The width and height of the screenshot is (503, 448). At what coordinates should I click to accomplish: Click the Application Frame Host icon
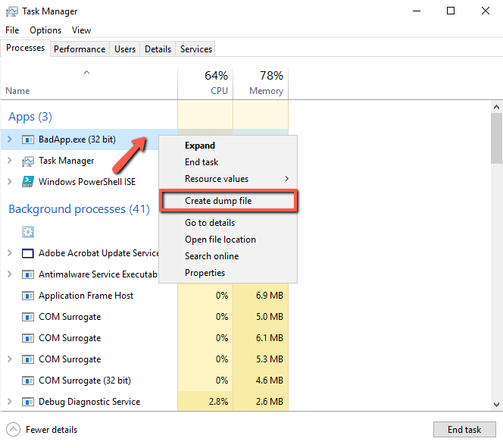[28, 296]
